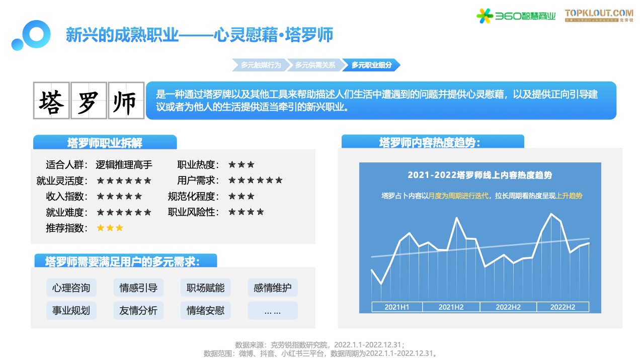Click the 规范化程度 star rating
The width and height of the screenshot is (644, 362).
tap(242, 196)
